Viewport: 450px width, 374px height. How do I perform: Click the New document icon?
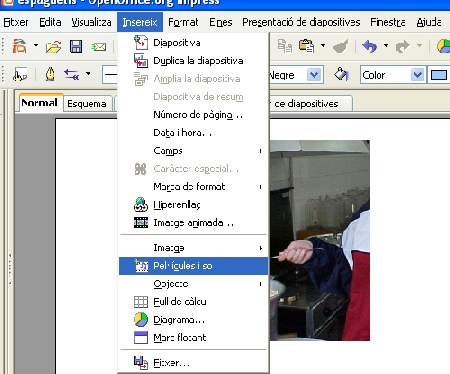19,46
